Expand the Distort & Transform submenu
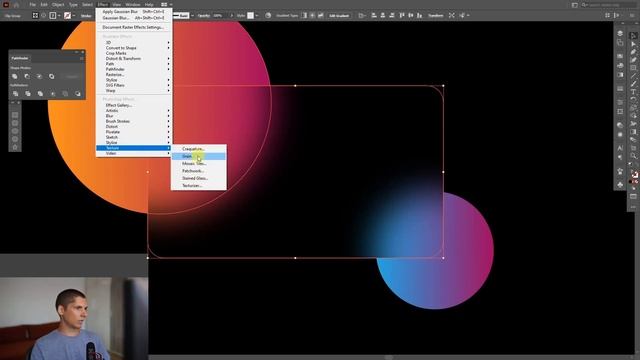 pos(134,58)
